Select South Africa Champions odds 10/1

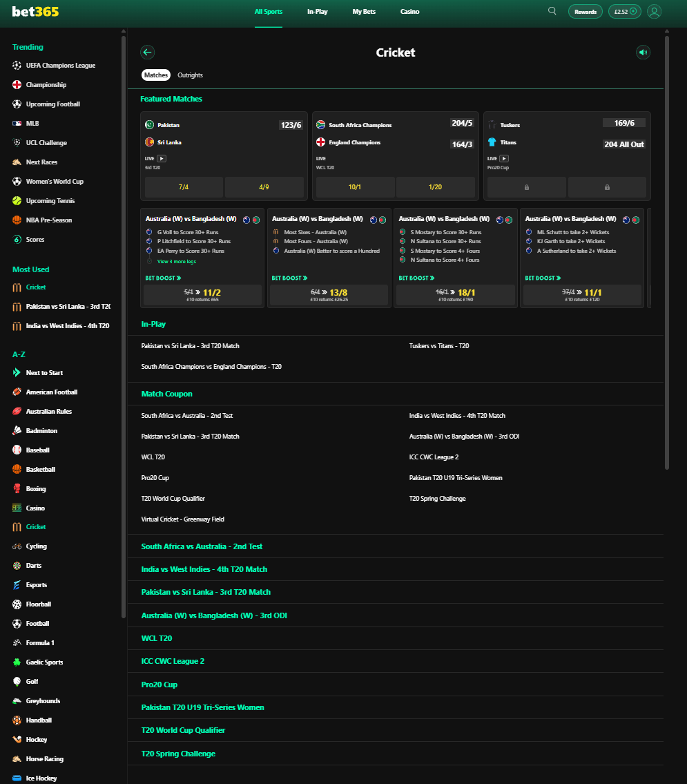[355, 187]
